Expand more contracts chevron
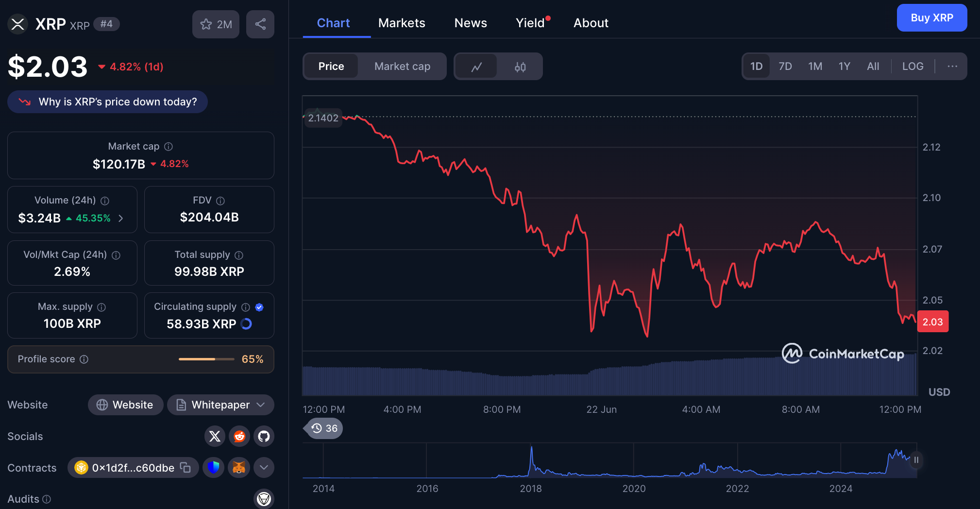The width and height of the screenshot is (980, 509). (264, 467)
